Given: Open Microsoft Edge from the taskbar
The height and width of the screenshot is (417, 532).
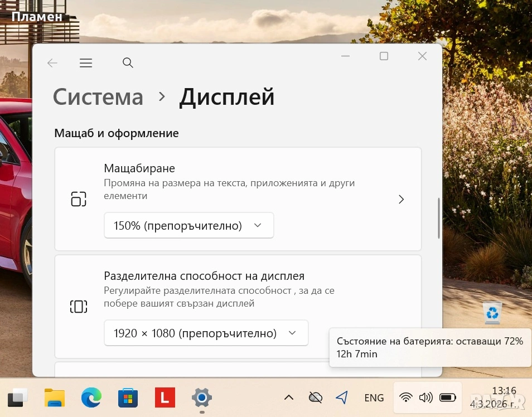Looking at the screenshot, I should pyautogui.click(x=91, y=397).
